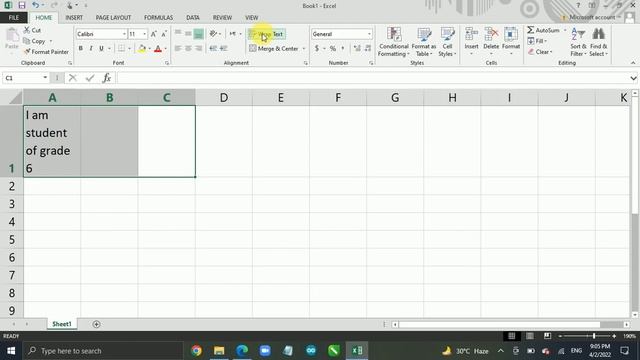Image resolution: width=640 pixels, height=360 pixels.
Task: Expand the formula bar
Action: (633, 78)
